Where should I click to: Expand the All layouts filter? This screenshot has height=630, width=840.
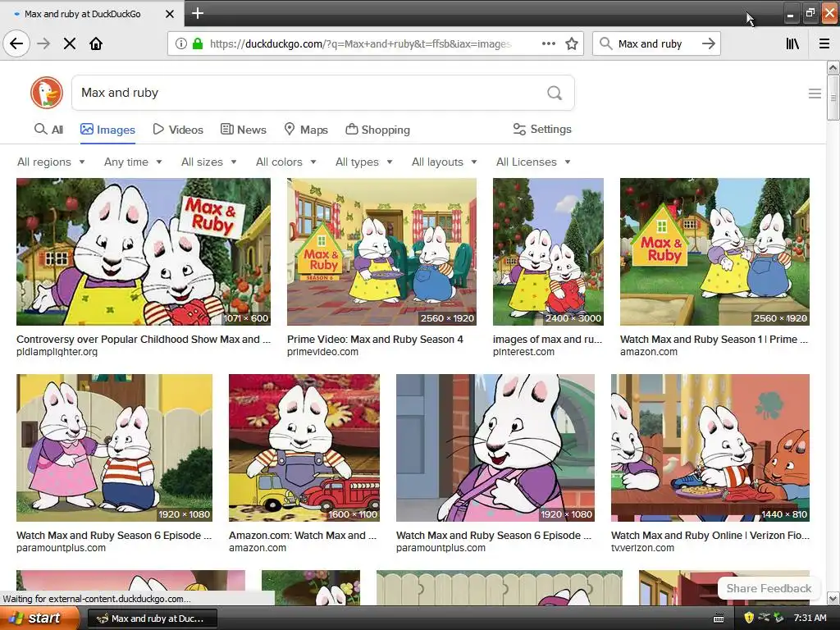click(x=444, y=162)
